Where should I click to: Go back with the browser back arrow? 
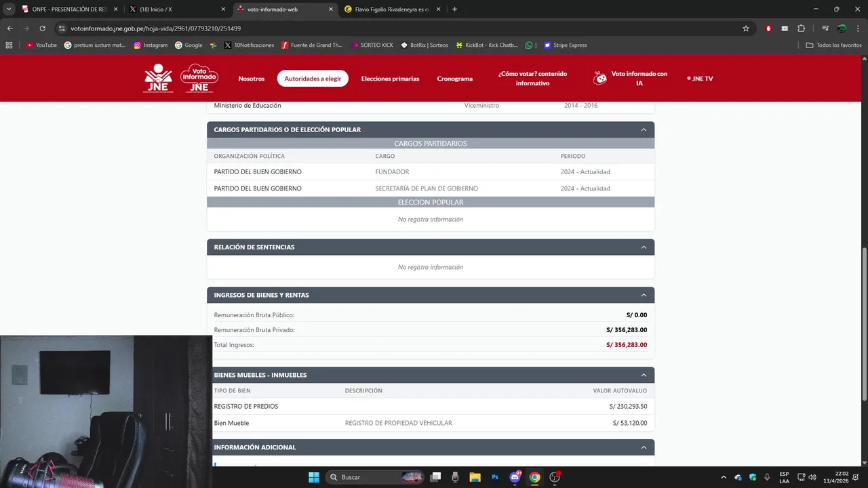click(x=10, y=28)
